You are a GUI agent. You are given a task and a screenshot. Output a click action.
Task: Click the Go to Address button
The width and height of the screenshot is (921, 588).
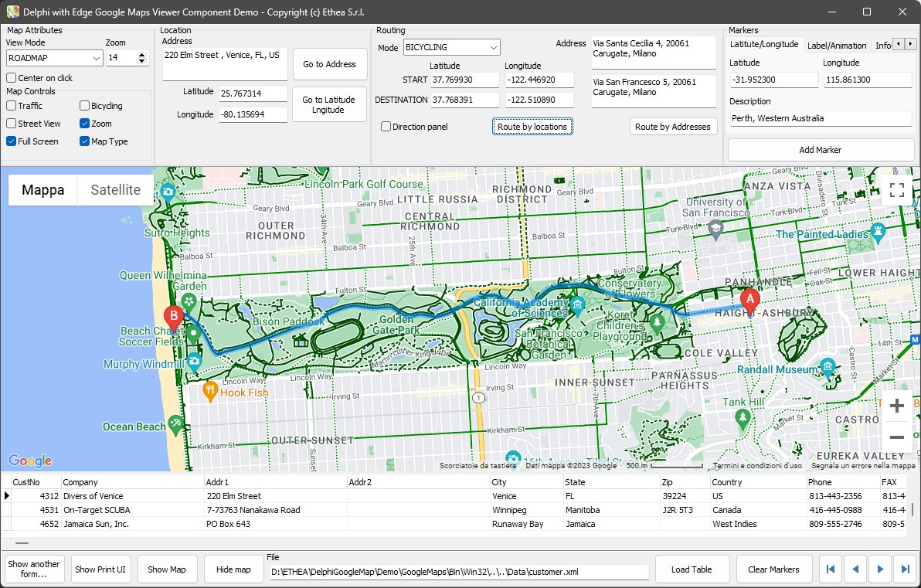(x=329, y=64)
